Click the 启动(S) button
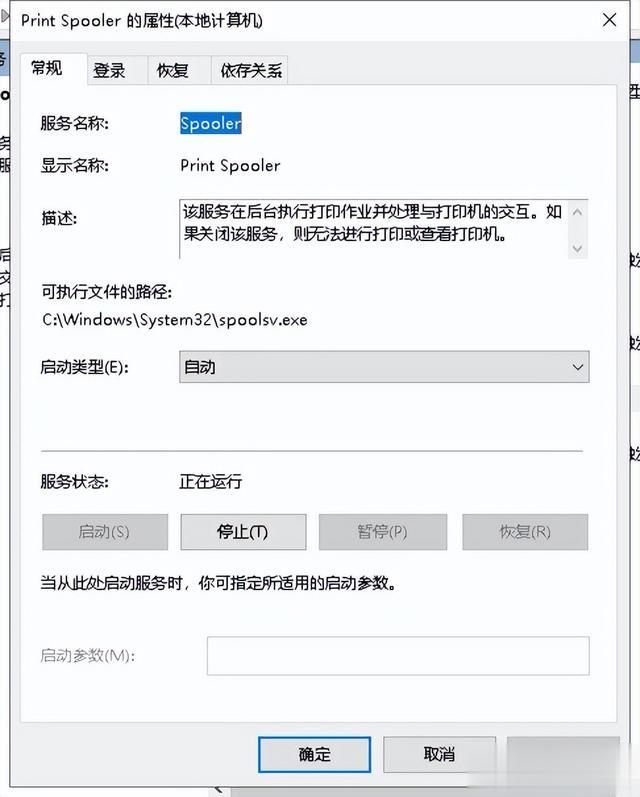The height and width of the screenshot is (797, 640). coord(105,532)
